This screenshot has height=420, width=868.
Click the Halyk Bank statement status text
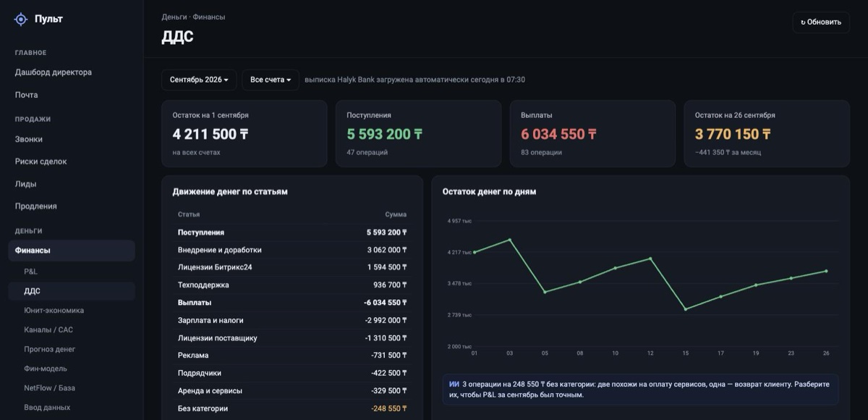pos(415,80)
